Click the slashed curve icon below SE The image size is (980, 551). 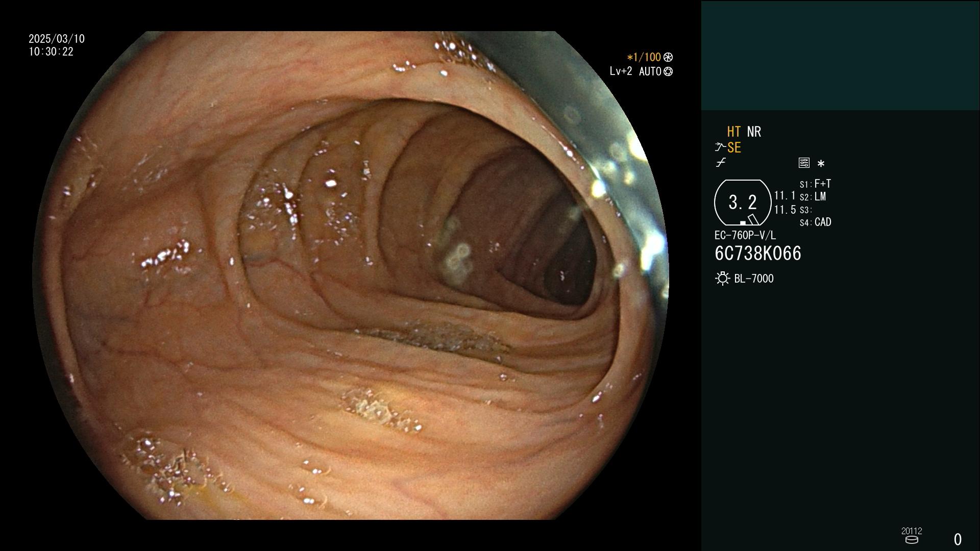(x=721, y=163)
